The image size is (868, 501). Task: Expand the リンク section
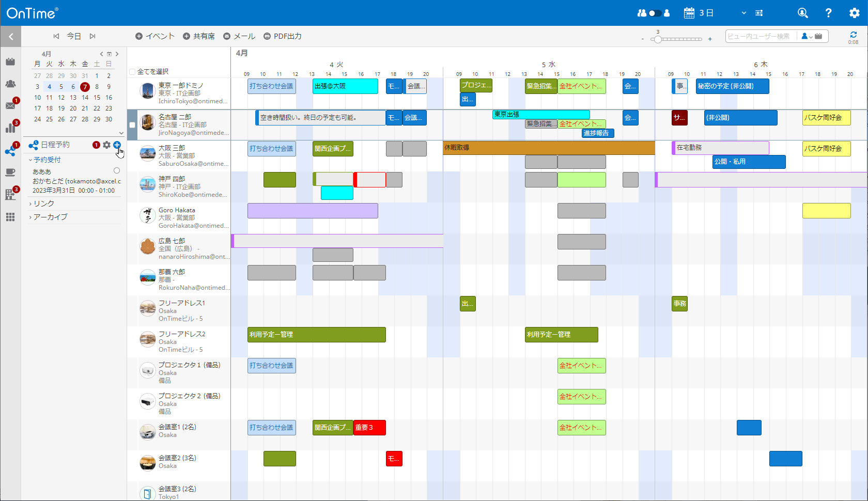(43, 203)
